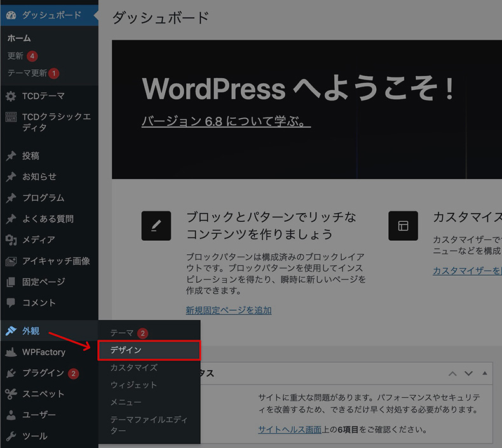Click the カスタマイザーを link
The height and width of the screenshot is (448, 502).
[x=467, y=271]
